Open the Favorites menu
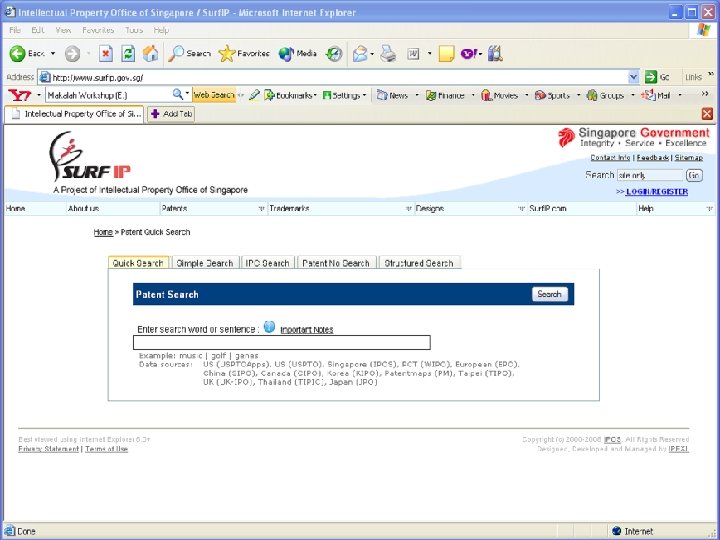The width and height of the screenshot is (720, 540). pyautogui.click(x=98, y=30)
